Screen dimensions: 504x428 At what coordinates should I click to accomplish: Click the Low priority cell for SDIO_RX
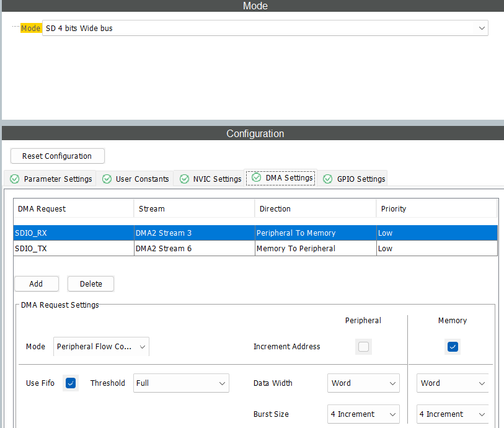437,233
